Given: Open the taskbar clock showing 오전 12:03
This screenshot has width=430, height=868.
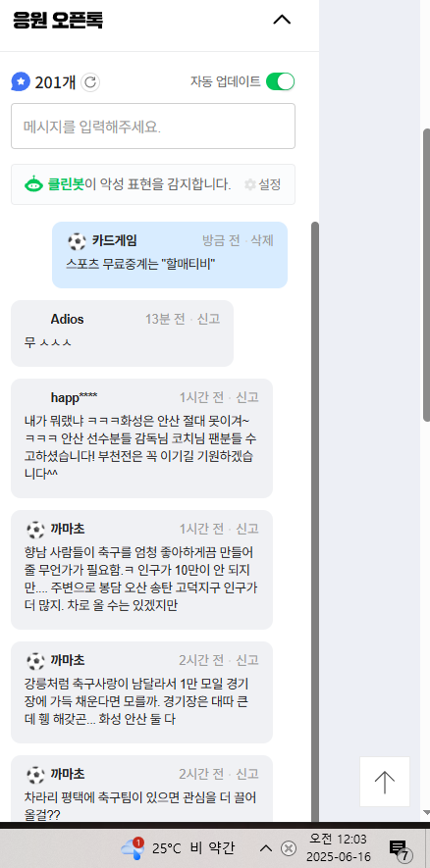Looking at the screenshot, I should coord(338,848).
